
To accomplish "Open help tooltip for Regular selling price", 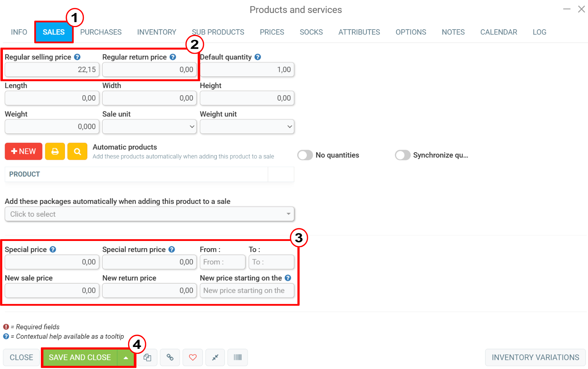I will tap(77, 57).
